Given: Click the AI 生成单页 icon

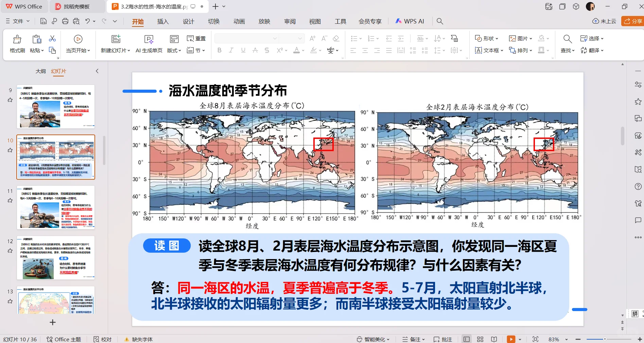Looking at the screenshot, I should point(149,43).
